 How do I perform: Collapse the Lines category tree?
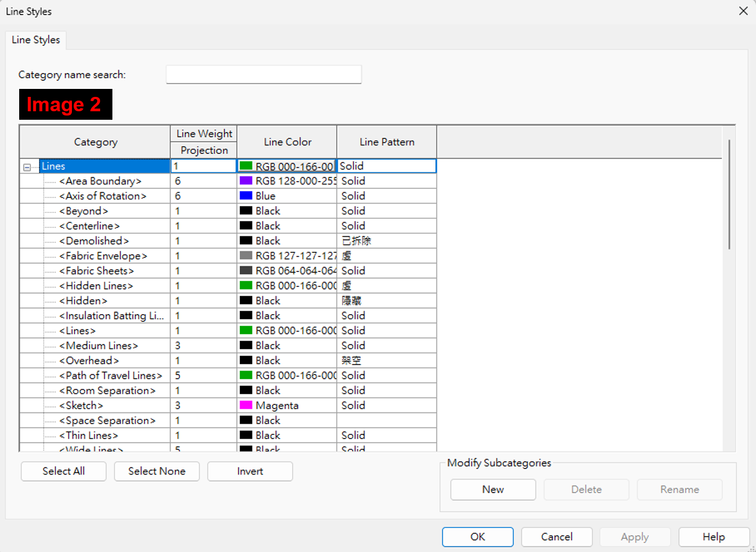27,166
